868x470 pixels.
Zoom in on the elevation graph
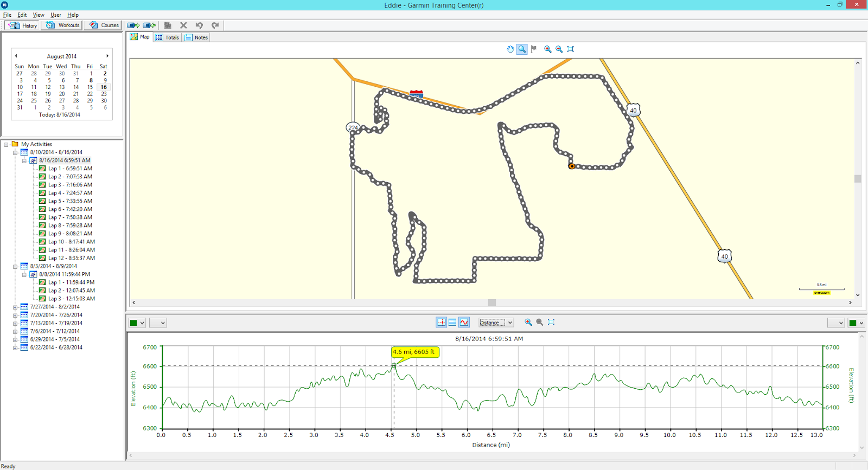pyautogui.click(x=528, y=322)
